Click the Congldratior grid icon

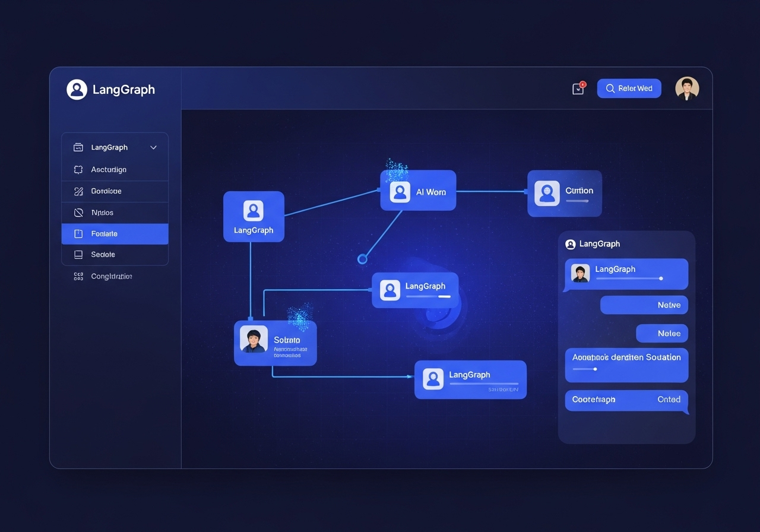pyautogui.click(x=78, y=276)
